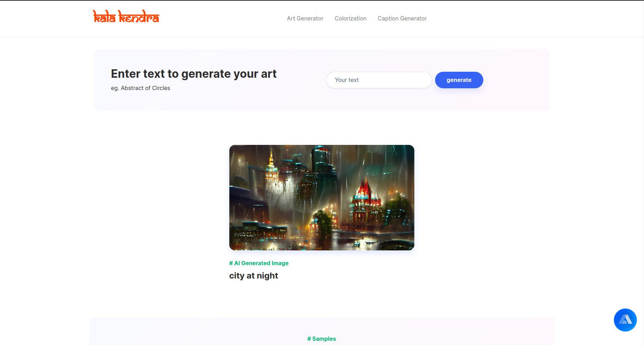Open the blue floating triangle widget
This screenshot has height=345, width=644.
(625, 320)
